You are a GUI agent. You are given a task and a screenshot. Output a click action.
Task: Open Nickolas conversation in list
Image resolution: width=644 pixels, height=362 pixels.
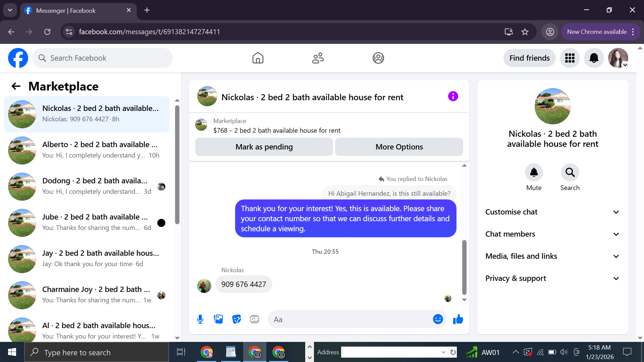click(87, 114)
